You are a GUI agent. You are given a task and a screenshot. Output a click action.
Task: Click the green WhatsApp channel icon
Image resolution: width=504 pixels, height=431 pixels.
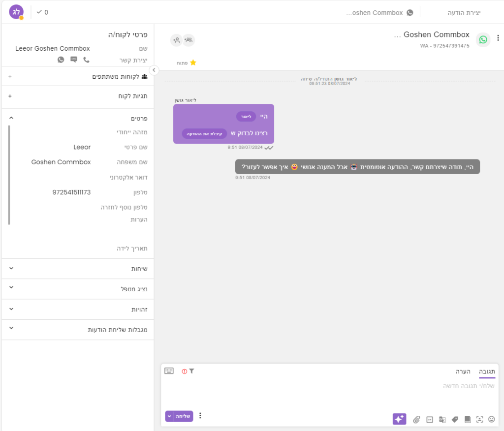coord(483,39)
